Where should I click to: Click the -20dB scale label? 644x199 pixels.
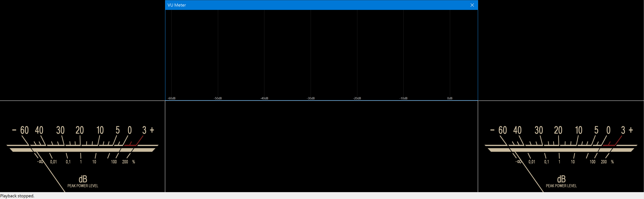click(x=357, y=98)
